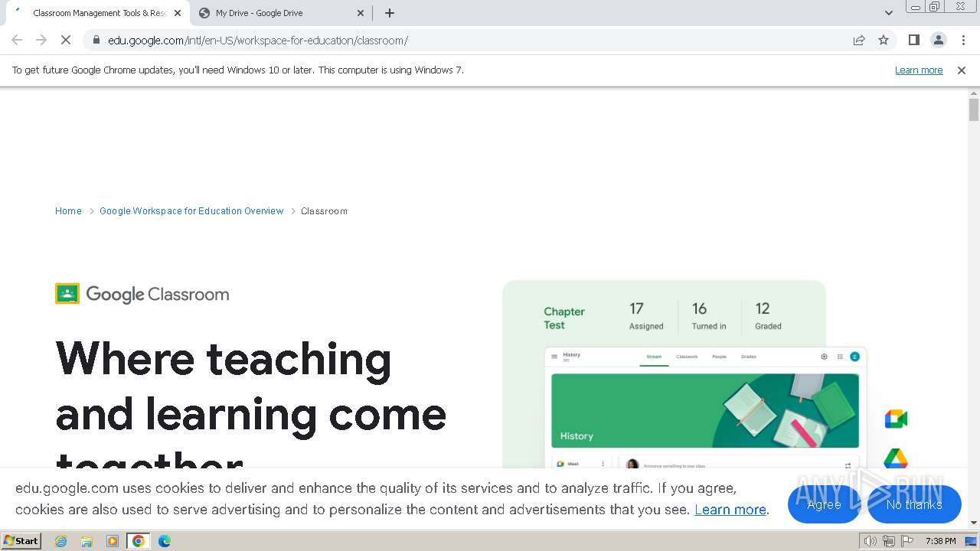This screenshot has width=980, height=551.
Task: Click Learn more in update infobar
Action: coord(919,70)
